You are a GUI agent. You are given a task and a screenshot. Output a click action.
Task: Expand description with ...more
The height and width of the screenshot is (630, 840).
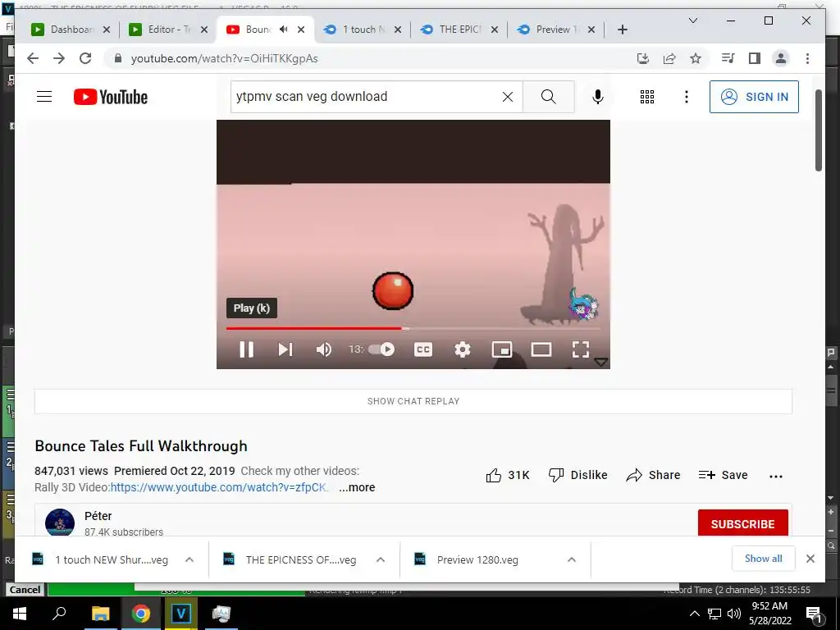pyautogui.click(x=357, y=487)
